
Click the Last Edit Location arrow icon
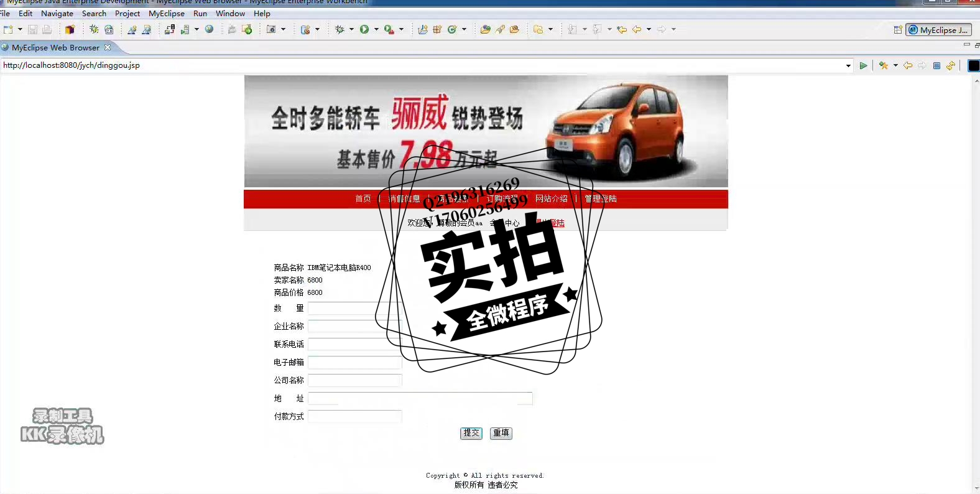[622, 29]
